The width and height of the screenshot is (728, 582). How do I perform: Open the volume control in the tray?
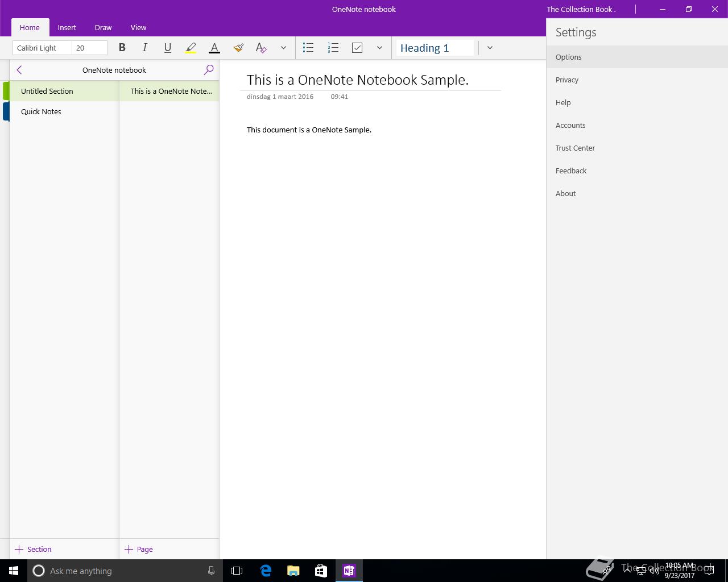[654, 571]
